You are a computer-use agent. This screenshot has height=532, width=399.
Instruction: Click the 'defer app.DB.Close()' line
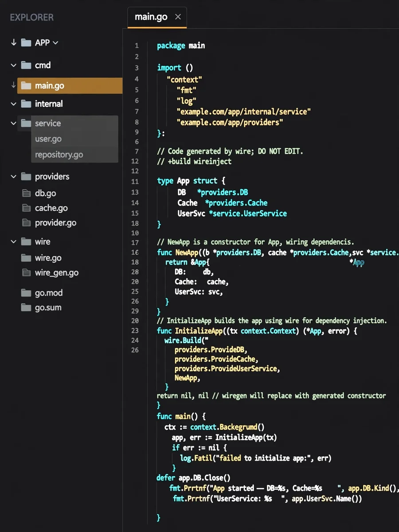coord(193,478)
